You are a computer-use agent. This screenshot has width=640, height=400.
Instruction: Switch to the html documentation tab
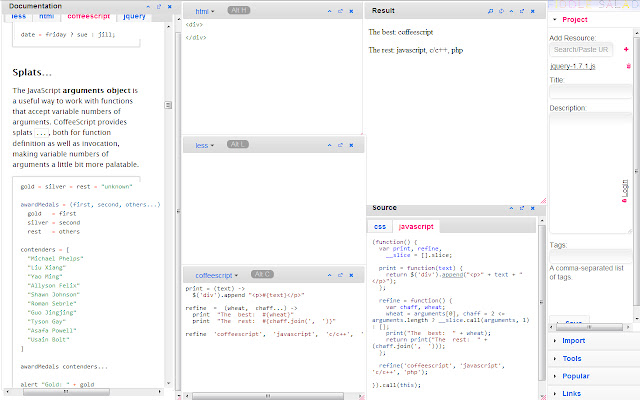pos(47,16)
